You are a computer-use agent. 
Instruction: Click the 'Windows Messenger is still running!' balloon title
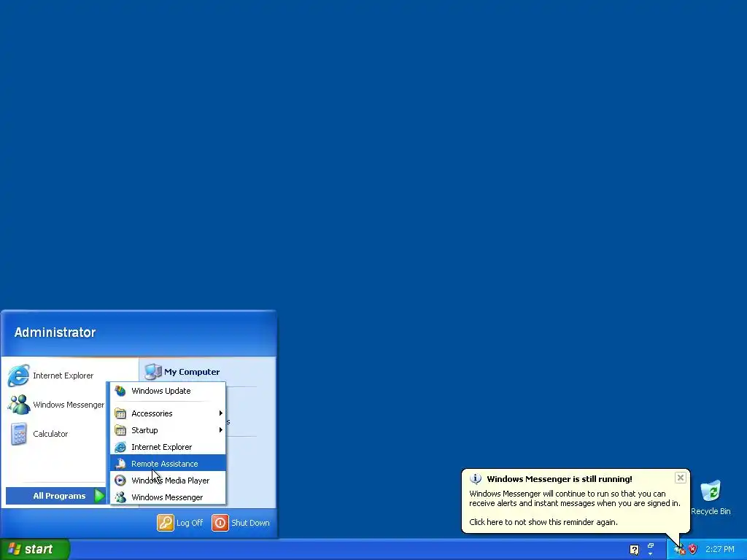click(x=560, y=479)
